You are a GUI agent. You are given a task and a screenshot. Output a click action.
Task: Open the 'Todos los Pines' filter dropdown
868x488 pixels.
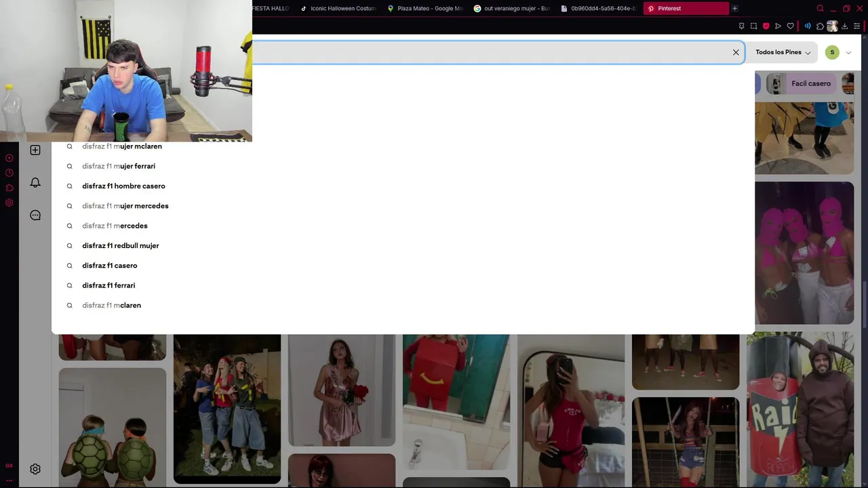pyautogui.click(x=783, y=52)
